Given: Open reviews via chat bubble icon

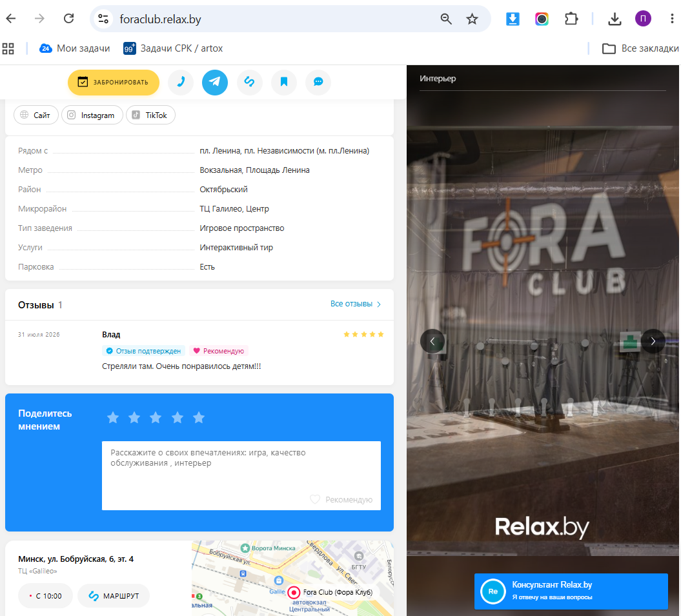Looking at the screenshot, I should coord(318,82).
